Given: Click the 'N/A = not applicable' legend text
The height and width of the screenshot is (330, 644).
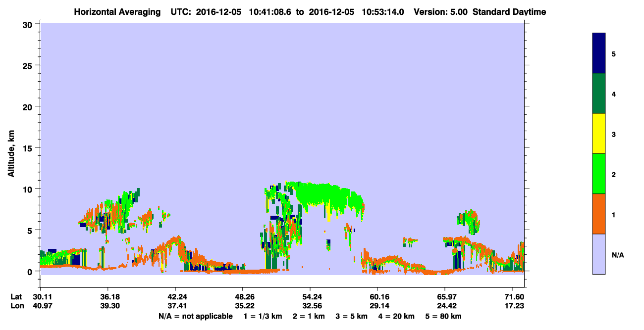Looking at the screenshot, I should pos(195,316).
